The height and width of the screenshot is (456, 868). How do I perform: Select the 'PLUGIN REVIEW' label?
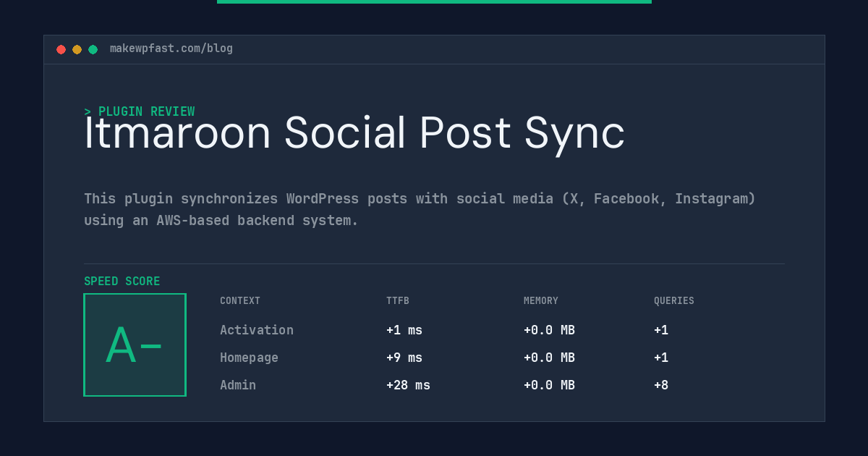click(146, 111)
